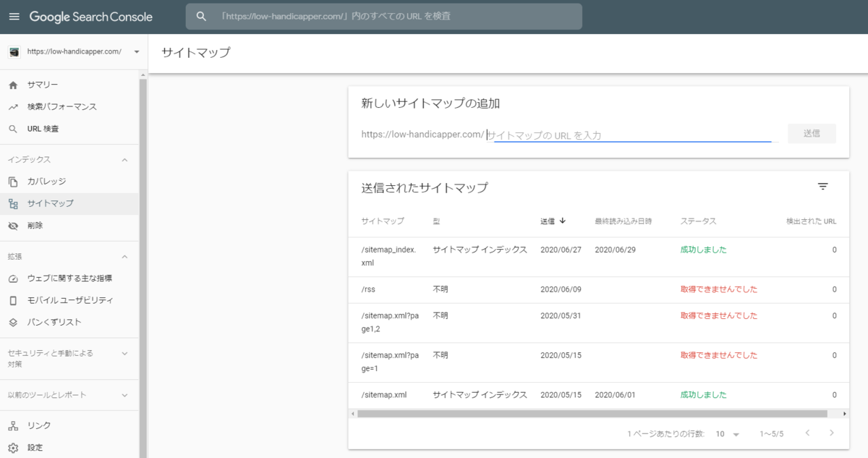Click the date 2020/06/01 cell
The width and height of the screenshot is (868, 458).
pyautogui.click(x=615, y=395)
